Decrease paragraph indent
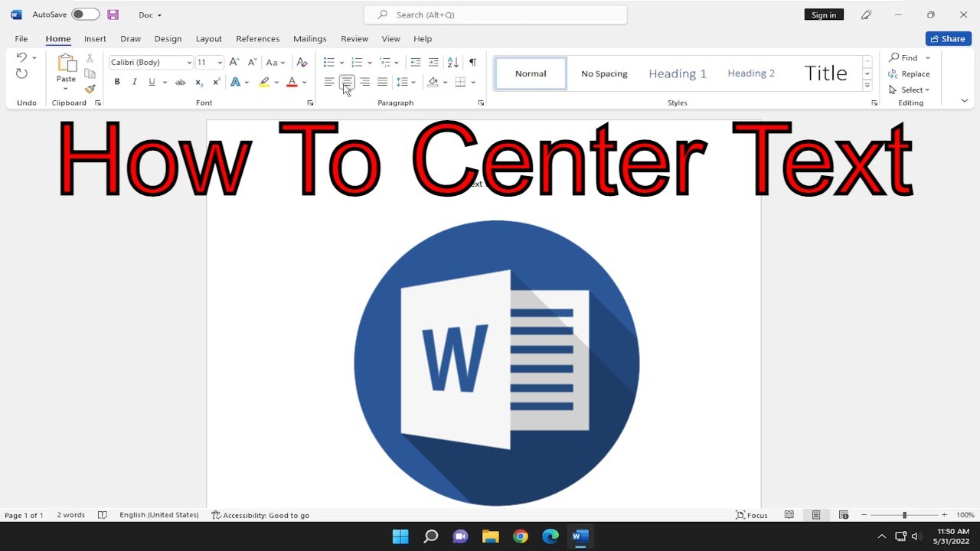This screenshot has height=551, width=980. tap(416, 62)
